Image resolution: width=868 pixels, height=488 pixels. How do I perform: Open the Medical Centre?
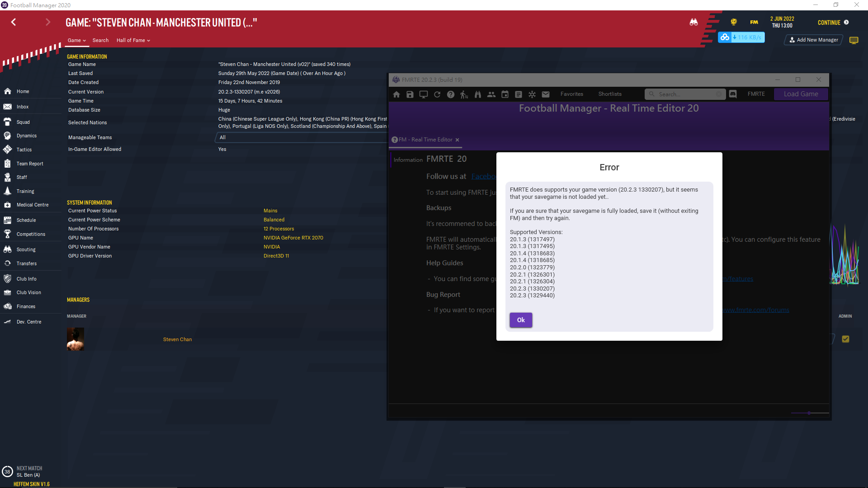[32, 205]
